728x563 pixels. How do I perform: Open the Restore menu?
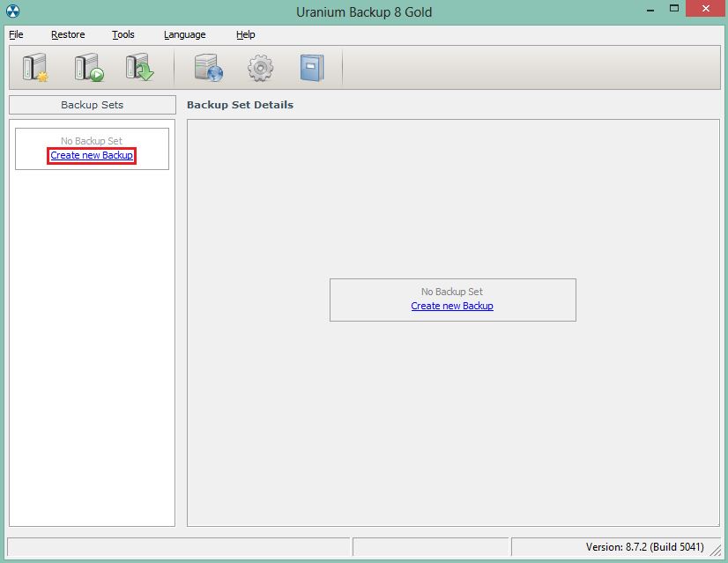pos(68,35)
